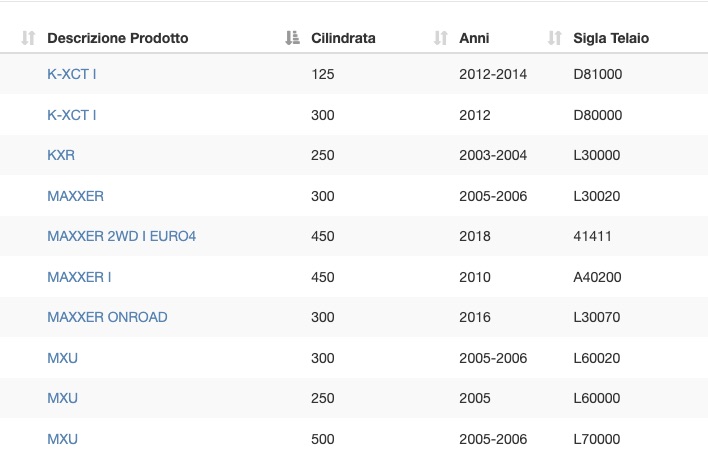Sort by Cilindrata column header text

tap(343, 38)
